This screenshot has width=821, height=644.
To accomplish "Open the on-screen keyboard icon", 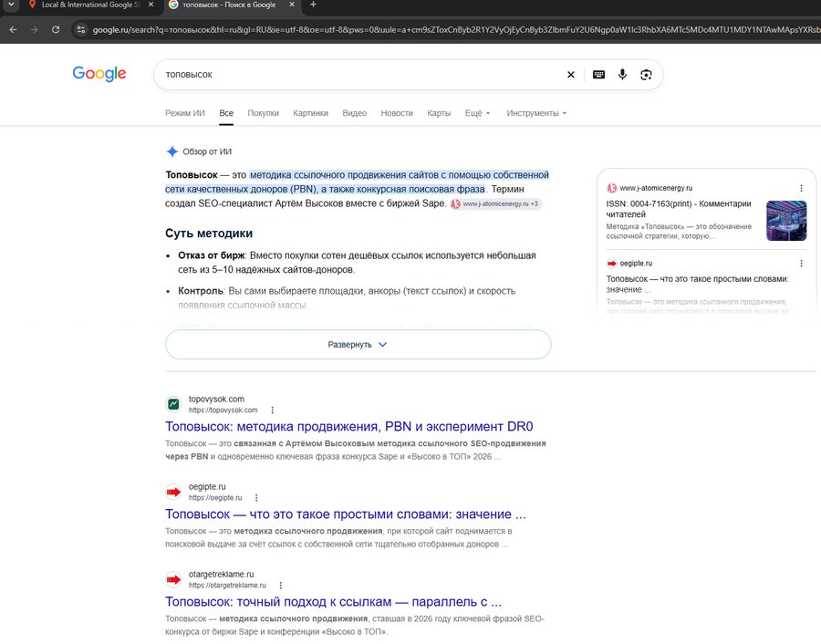I will pos(598,75).
